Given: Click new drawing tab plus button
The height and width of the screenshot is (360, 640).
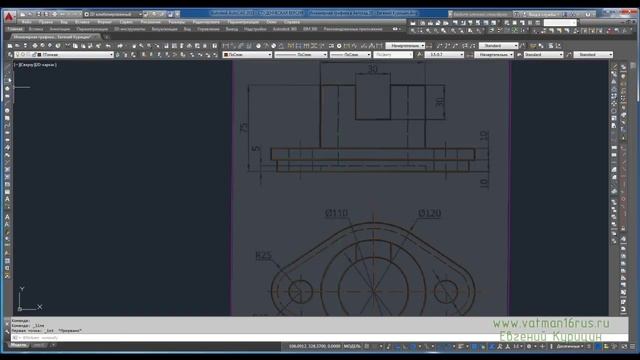Looking at the screenshot, I should 107,37.
